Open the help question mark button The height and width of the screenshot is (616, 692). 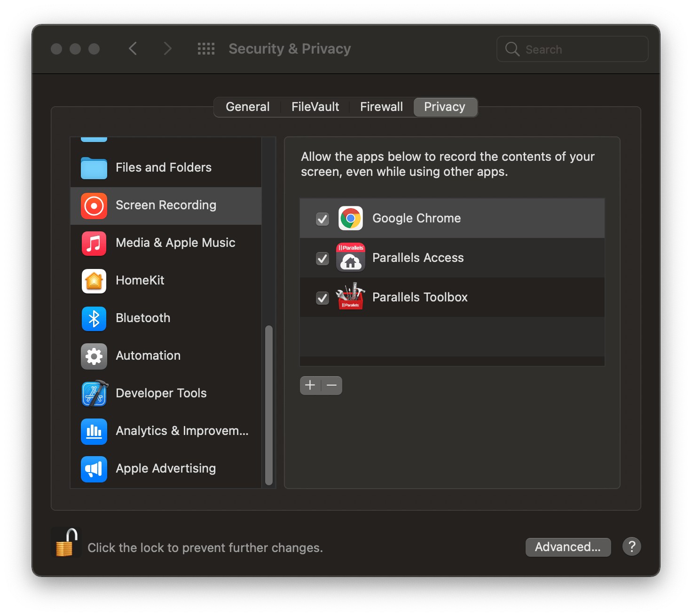631,546
